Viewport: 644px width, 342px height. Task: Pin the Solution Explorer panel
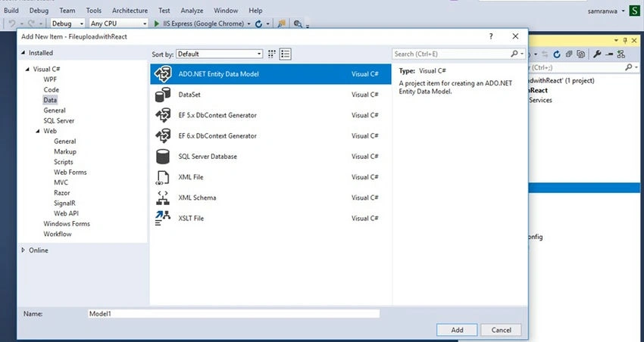625,40
